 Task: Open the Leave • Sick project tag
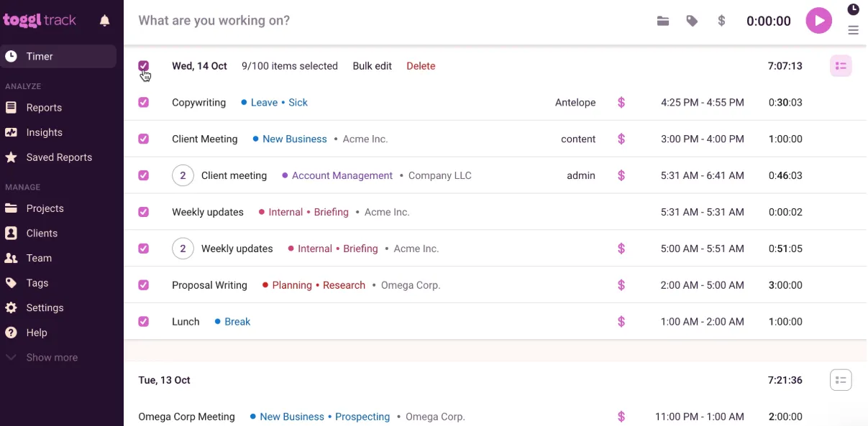[275, 103]
